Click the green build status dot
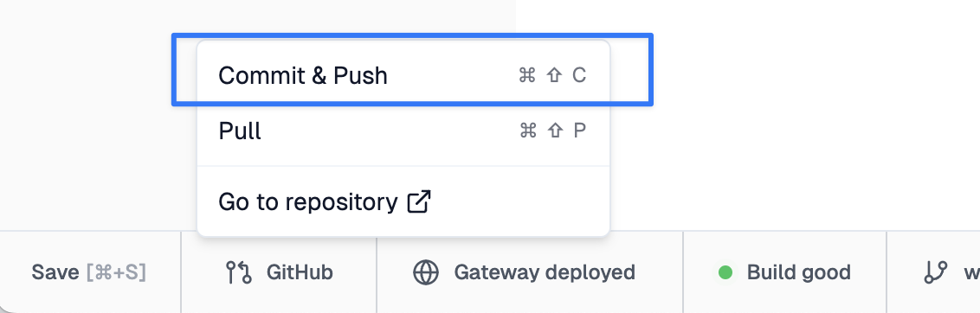Image resolution: width=980 pixels, height=313 pixels. 725,272
